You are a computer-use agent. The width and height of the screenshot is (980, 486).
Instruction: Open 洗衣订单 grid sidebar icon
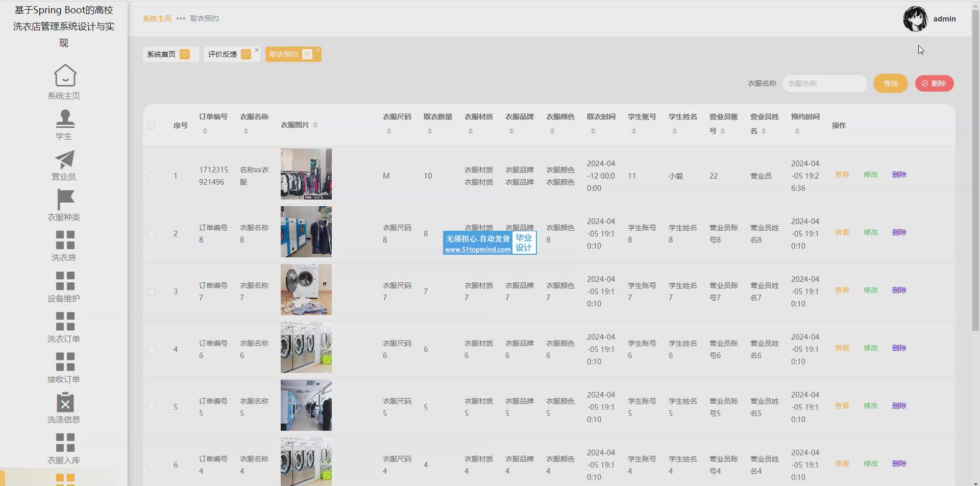click(x=65, y=321)
